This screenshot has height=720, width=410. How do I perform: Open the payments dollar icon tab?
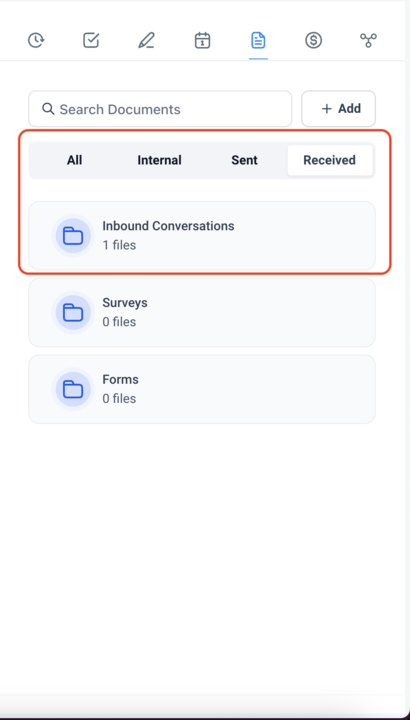point(314,40)
